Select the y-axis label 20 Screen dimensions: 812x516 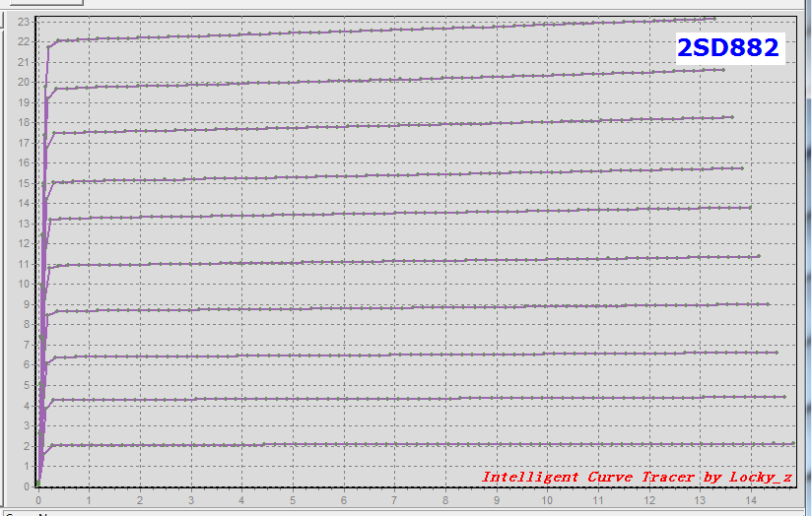coord(24,83)
